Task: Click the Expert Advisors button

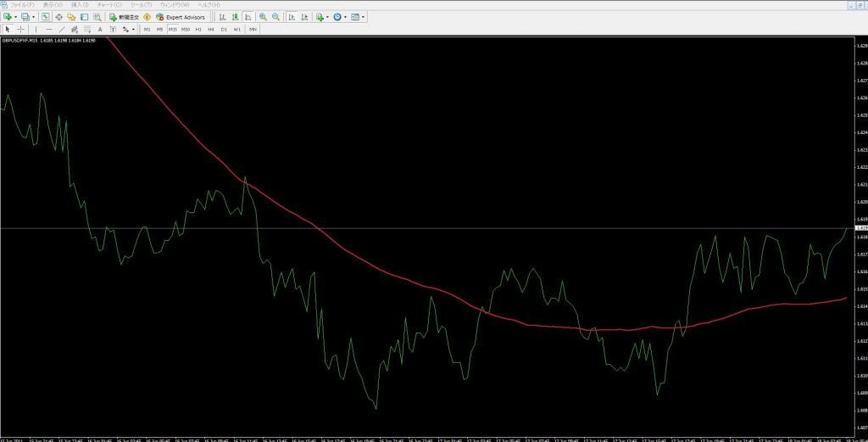Action: (181, 17)
